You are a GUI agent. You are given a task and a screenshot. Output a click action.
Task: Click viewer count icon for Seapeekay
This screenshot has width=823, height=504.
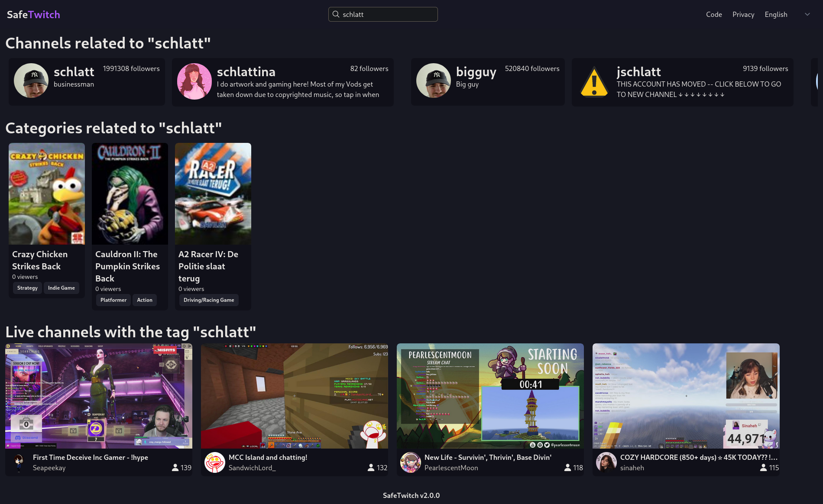pos(175,468)
